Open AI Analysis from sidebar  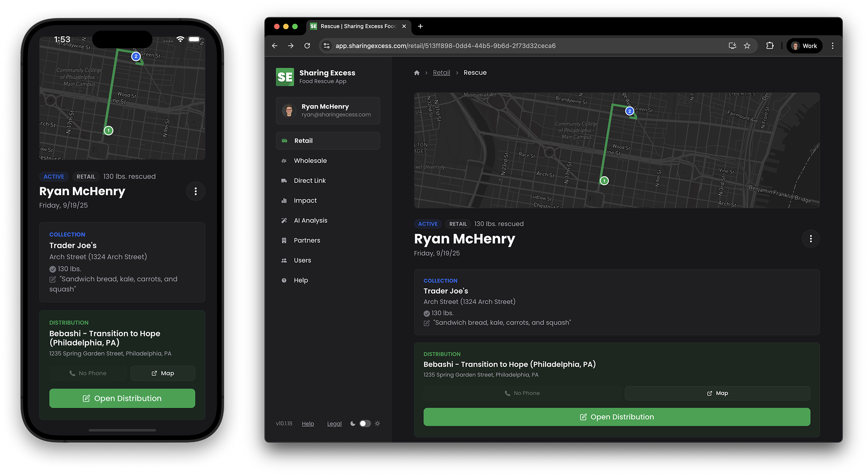click(x=310, y=220)
